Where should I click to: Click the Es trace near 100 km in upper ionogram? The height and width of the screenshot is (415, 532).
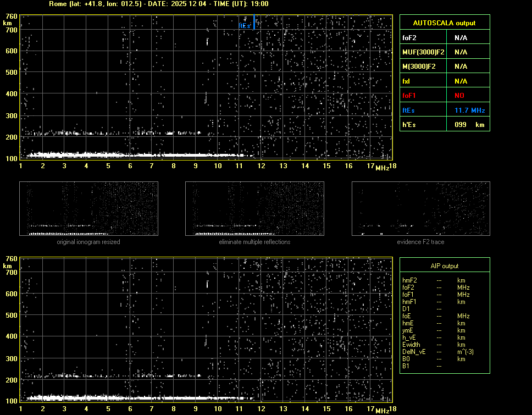(137, 155)
